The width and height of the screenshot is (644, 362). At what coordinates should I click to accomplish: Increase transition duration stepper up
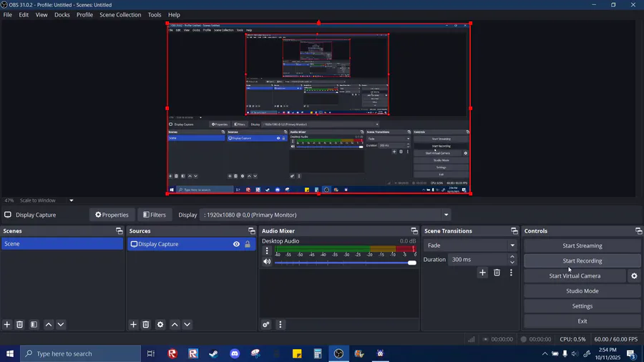(x=512, y=257)
